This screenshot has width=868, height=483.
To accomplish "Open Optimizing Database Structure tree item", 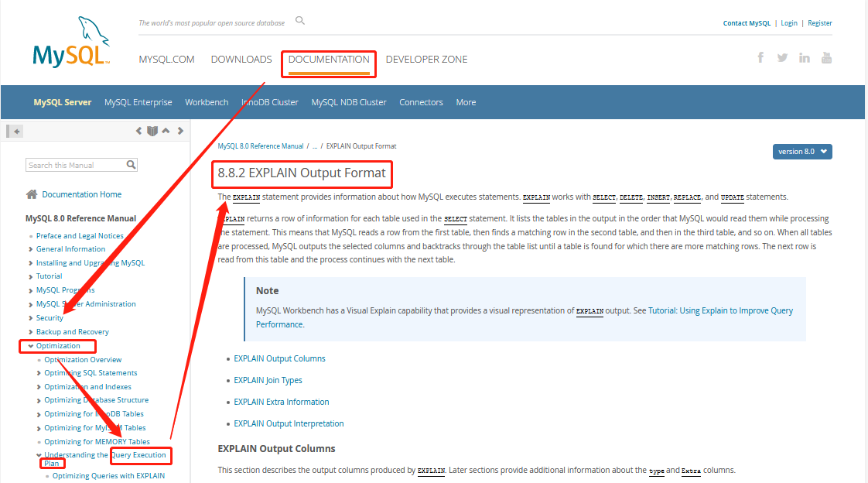I will (x=97, y=400).
